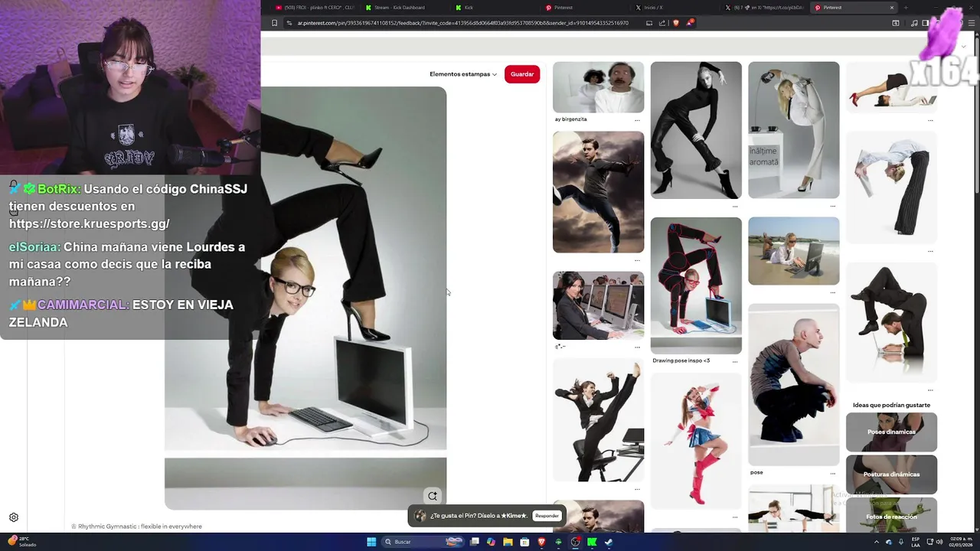980x551 pixels.
Task: Click the ESP LAA language indicator
Action: pos(916,542)
